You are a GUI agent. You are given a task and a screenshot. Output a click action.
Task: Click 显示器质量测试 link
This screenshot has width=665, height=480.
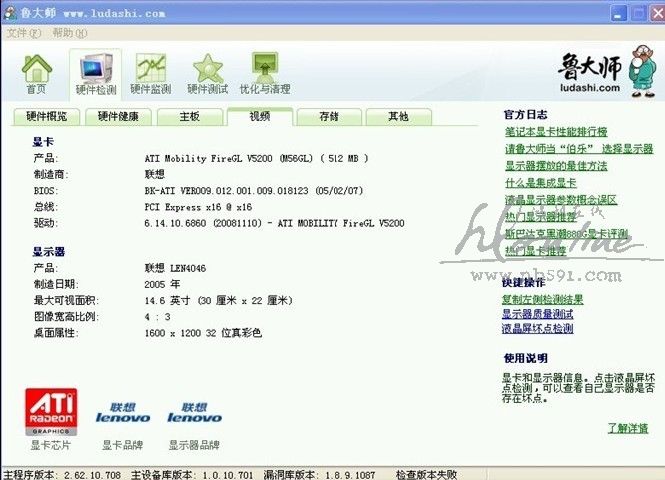537,314
